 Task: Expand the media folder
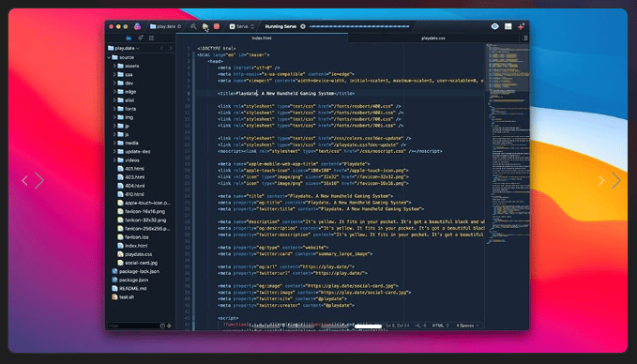click(114, 143)
